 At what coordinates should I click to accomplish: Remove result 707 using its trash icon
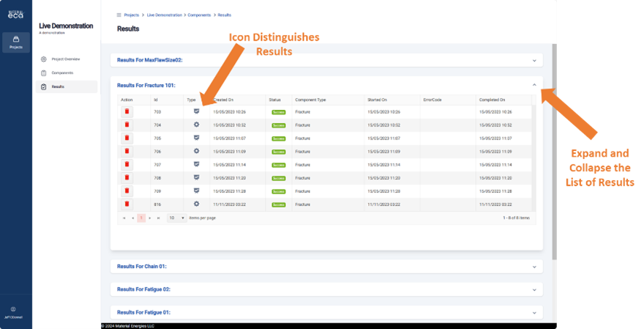coord(127,165)
